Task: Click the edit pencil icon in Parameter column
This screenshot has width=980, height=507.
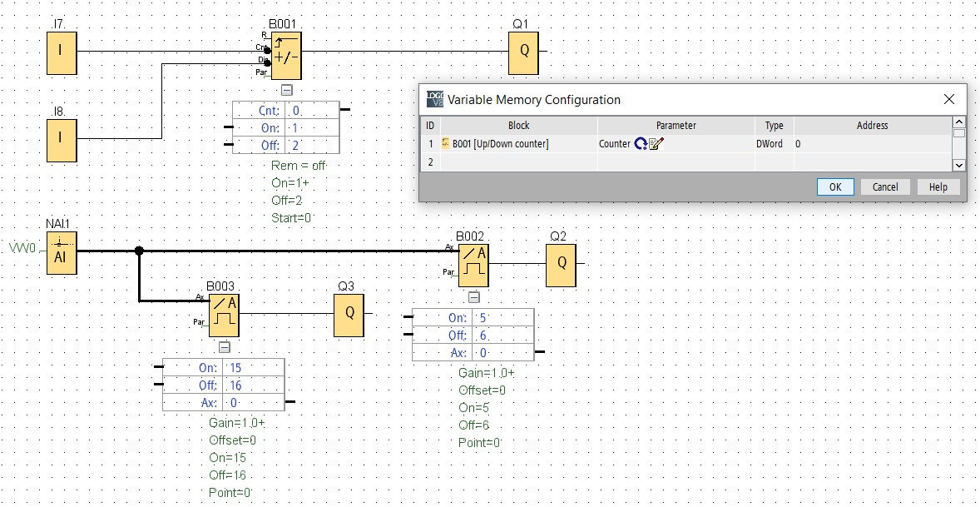Action: [x=655, y=144]
